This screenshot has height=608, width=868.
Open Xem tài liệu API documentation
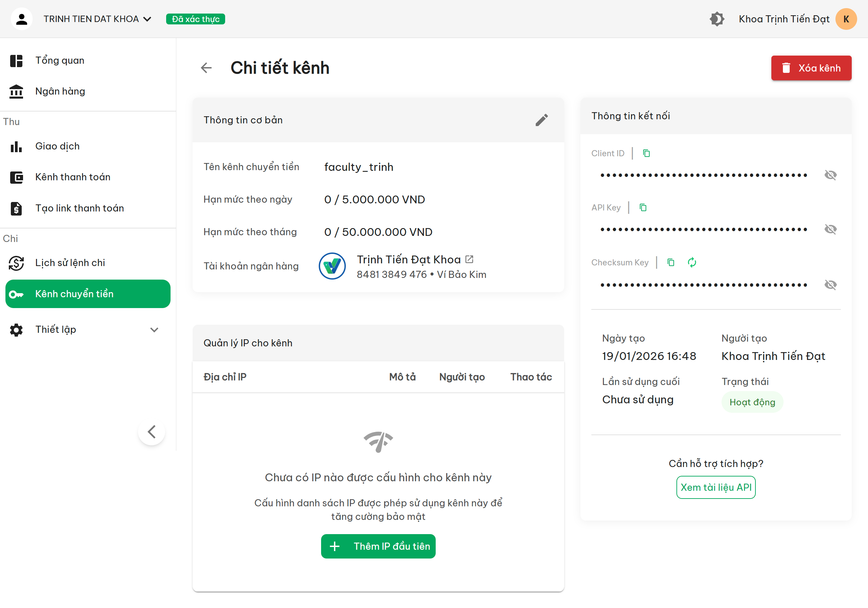(716, 487)
